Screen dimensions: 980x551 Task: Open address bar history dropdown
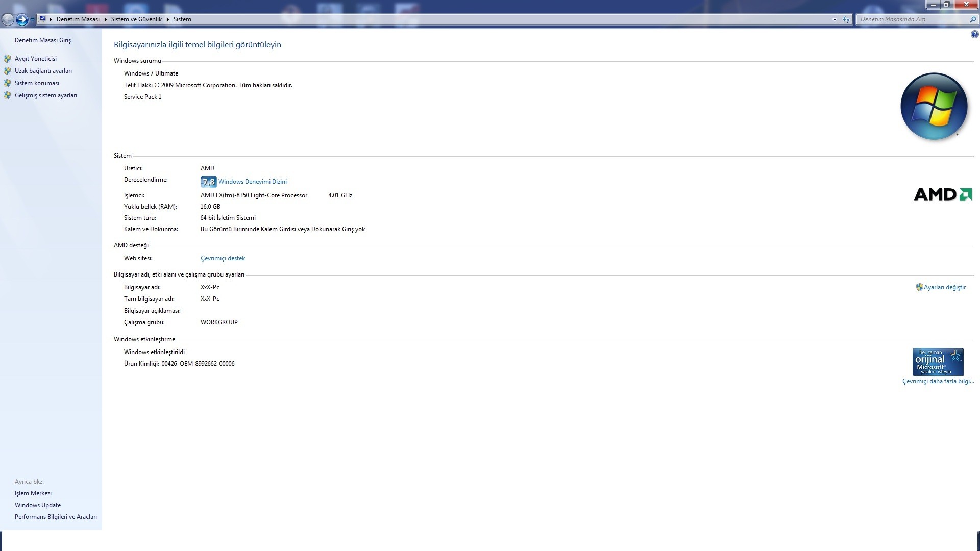[835, 19]
